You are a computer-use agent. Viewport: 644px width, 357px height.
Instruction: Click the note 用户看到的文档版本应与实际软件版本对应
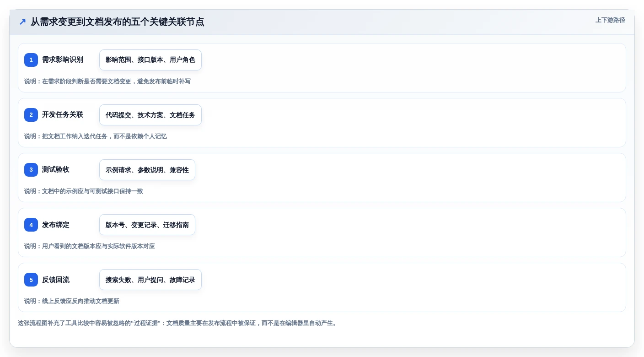(90, 246)
